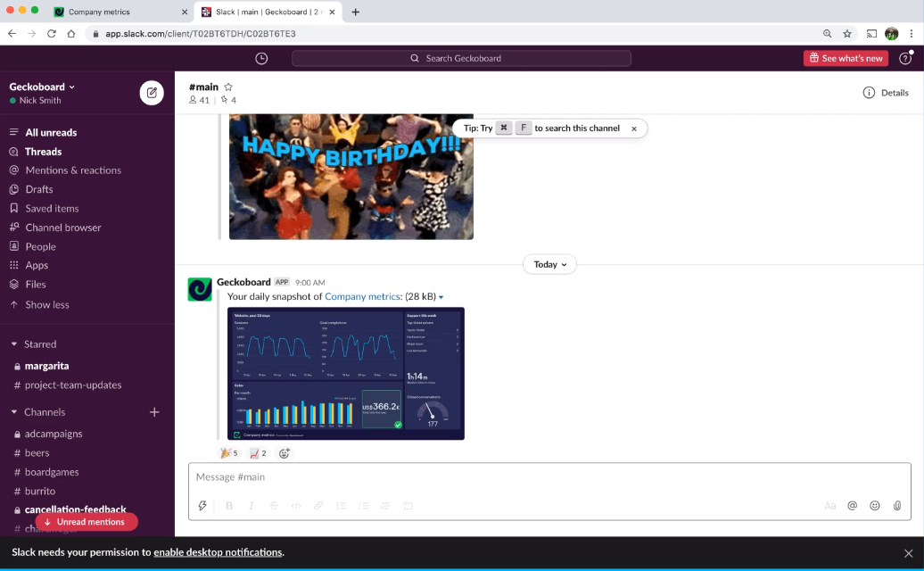Open the emoji picker in message toolbar
Viewport: 924px width, 571px height.
[x=874, y=506]
